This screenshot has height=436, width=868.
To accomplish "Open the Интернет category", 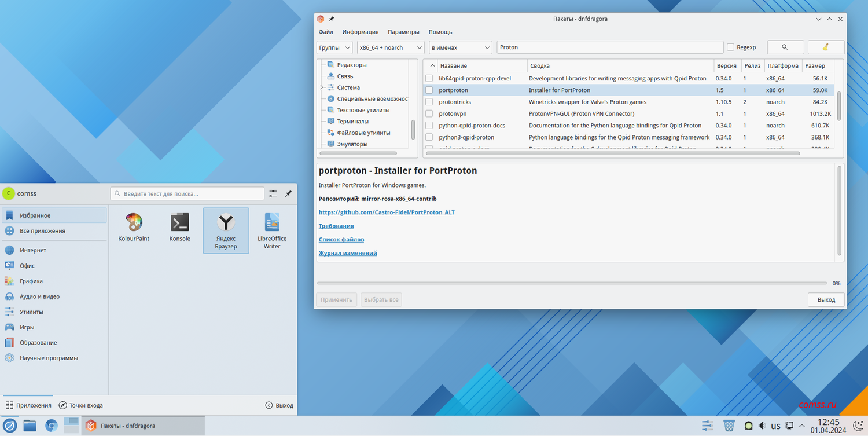I will click(54, 250).
